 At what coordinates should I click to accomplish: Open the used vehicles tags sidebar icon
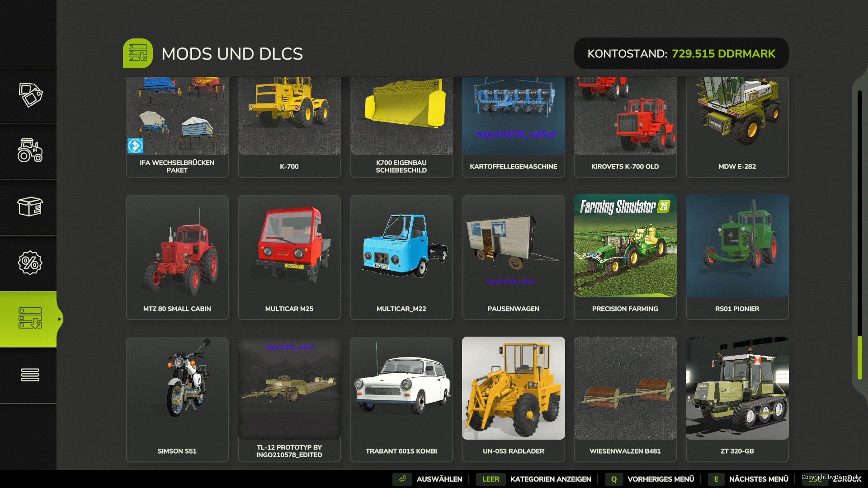[30, 95]
